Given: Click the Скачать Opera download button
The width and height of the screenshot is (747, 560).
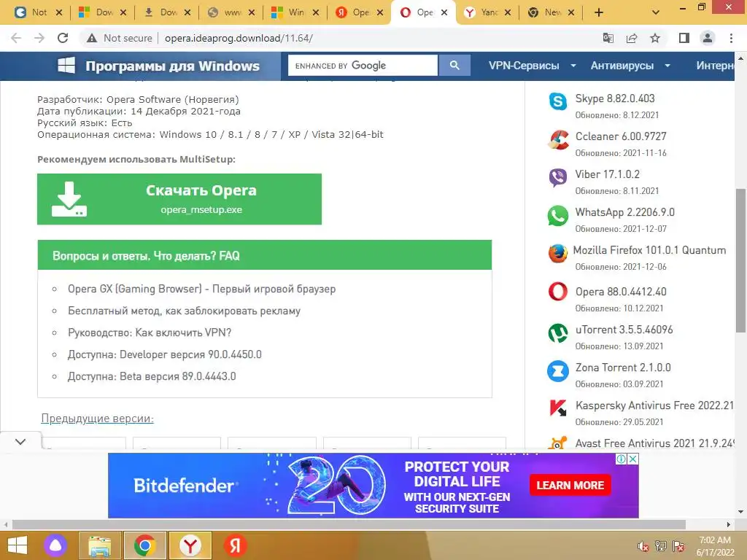Looking at the screenshot, I should pos(179,199).
